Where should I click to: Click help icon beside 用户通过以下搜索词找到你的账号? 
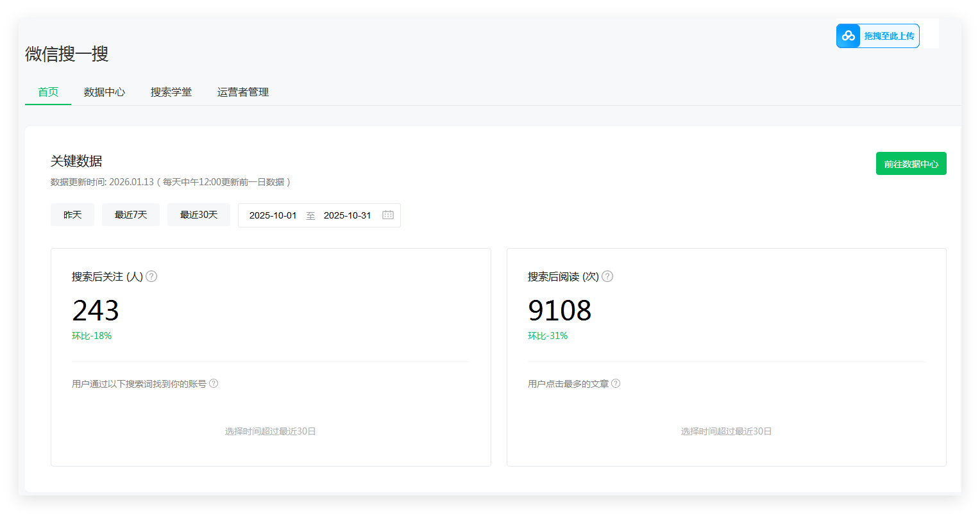pyautogui.click(x=214, y=383)
